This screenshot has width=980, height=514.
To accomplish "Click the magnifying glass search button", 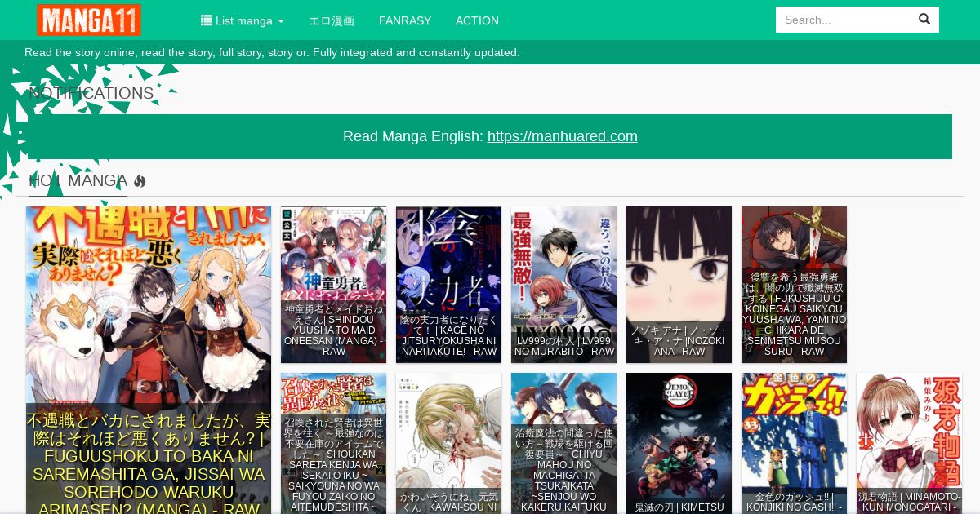I will pyautogui.click(x=924, y=20).
